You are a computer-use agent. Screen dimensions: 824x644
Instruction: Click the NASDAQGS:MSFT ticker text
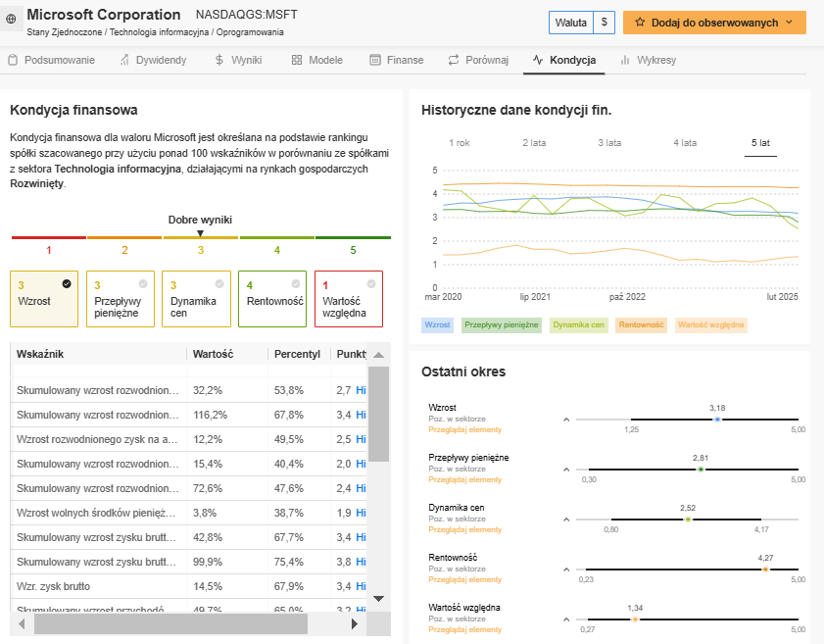247,15
